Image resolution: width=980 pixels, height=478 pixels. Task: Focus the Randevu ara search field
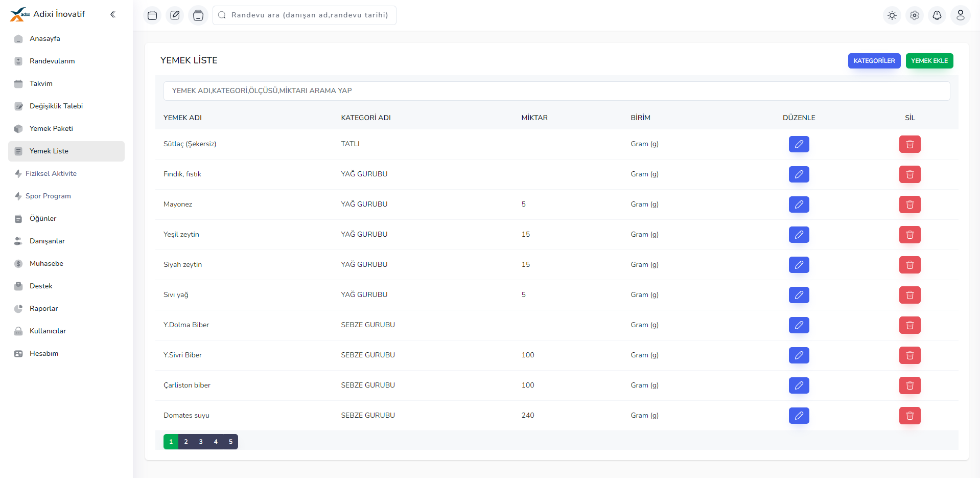click(x=305, y=15)
